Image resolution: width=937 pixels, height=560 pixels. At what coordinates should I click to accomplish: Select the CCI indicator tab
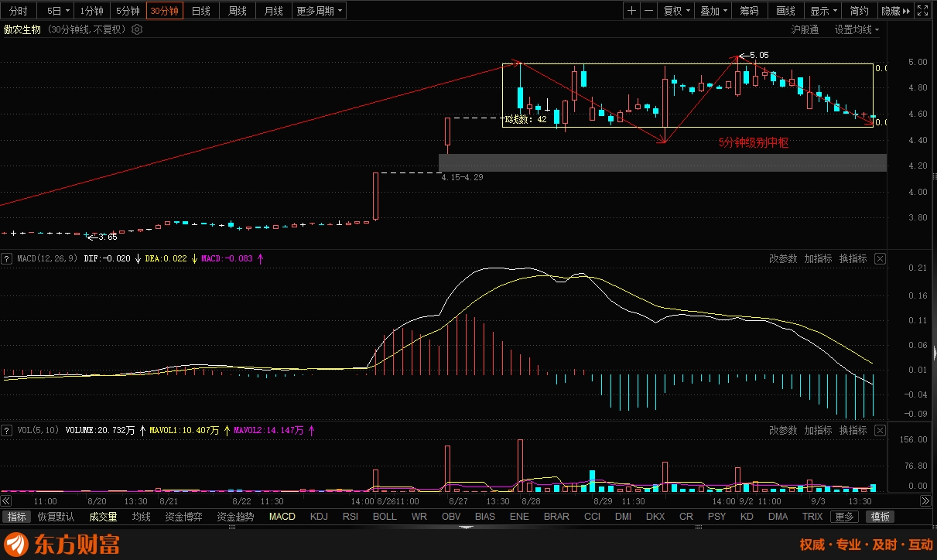click(592, 517)
